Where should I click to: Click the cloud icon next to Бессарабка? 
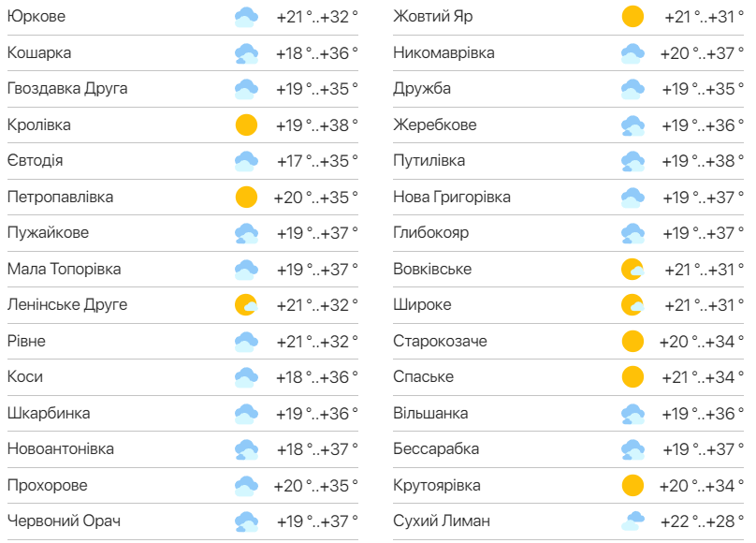click(x=634, y=448)
